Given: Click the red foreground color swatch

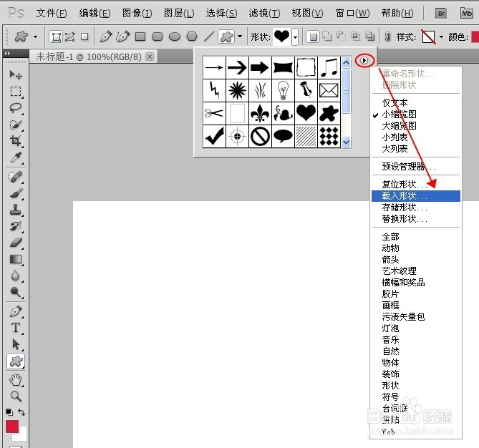Looking at the screenshot, I should pos(12,427).
